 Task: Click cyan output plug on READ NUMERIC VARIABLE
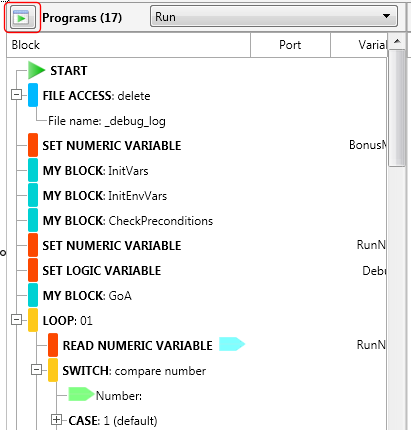(232, 344)
